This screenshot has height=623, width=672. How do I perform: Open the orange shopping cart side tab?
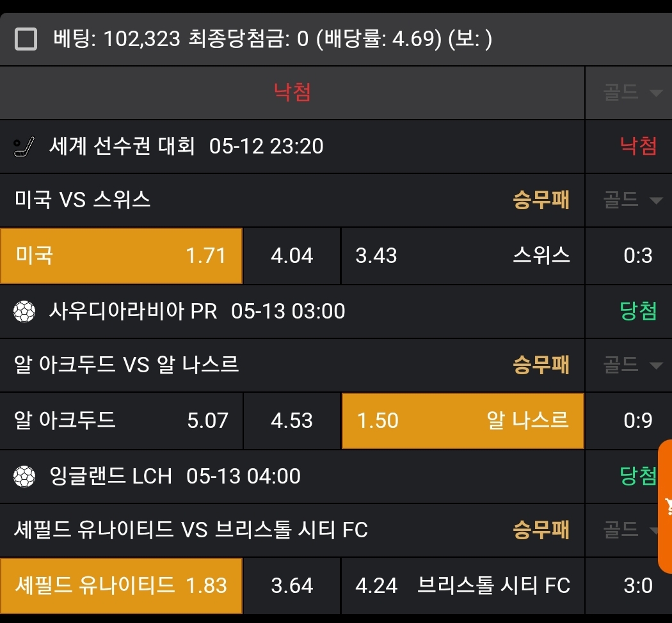click(666, 507)
